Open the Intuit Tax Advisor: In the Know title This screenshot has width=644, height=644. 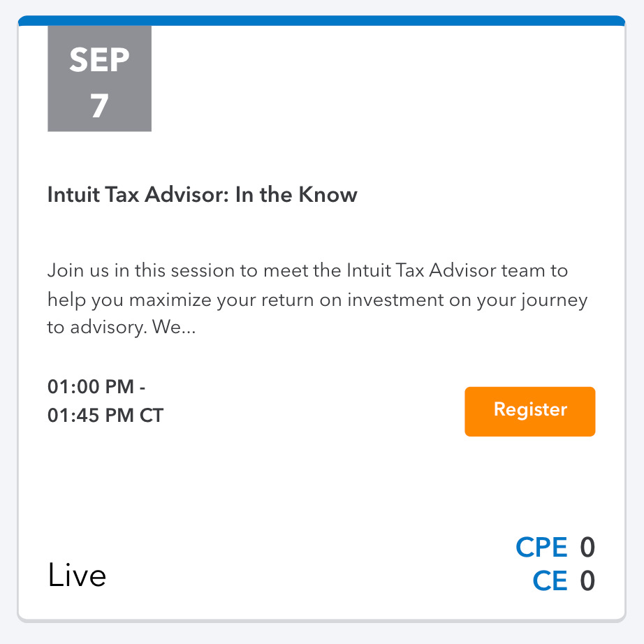pyautogui.click(x=202, y=195)
